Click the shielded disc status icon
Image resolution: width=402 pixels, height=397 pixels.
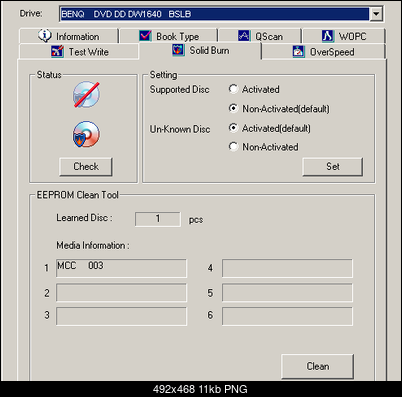tap(86, 134)
